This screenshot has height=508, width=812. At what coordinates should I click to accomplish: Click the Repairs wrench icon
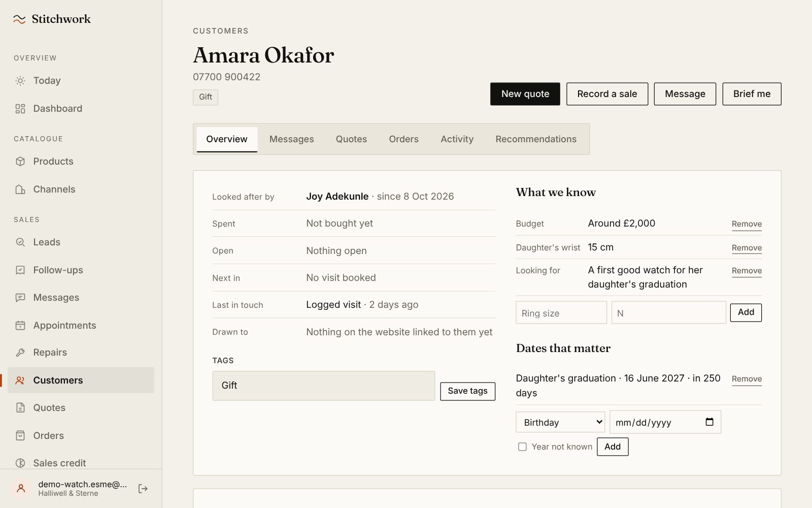(20, 353)
